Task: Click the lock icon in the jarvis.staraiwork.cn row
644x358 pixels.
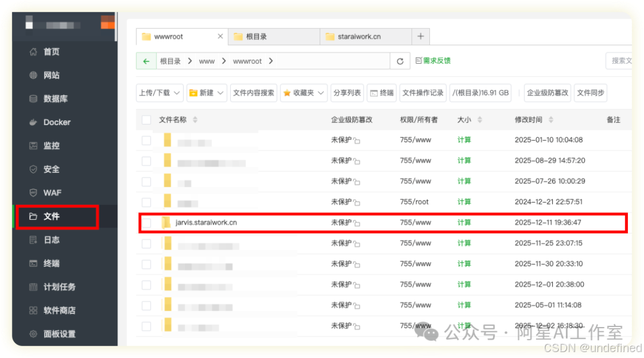Action: pos(357,223)
